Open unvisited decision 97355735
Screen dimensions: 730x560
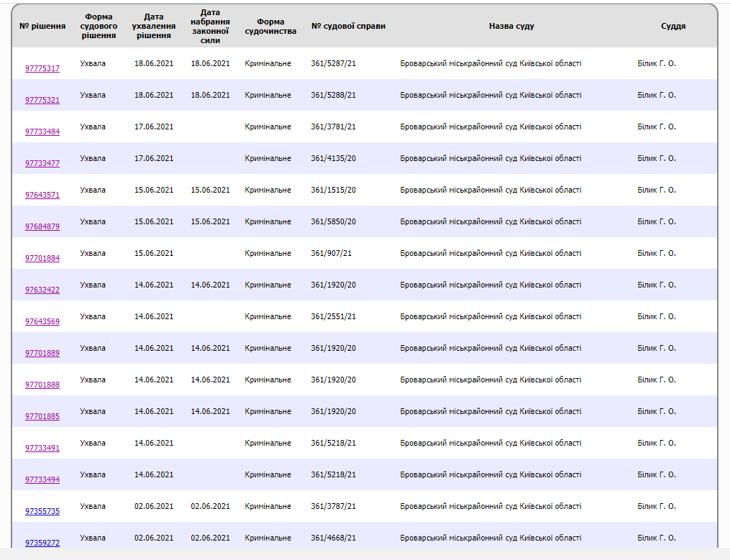coord(42,512)
